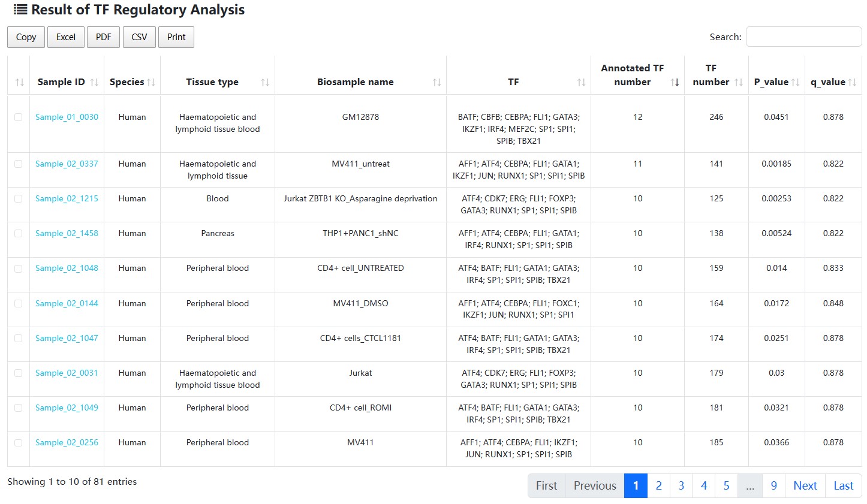This screenshot has width=867, height=504.
Task: Sort by TF number column arrows
Action: coord(739,82)
